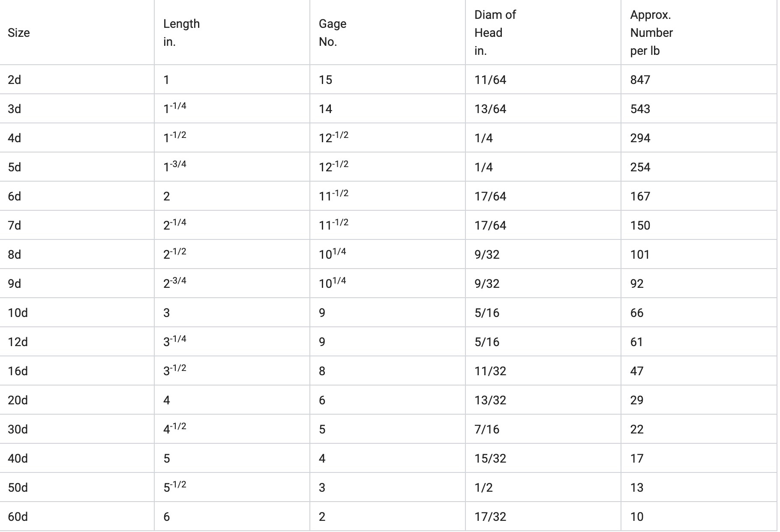Select the 10d size cell
Viewport: 780px width, 532px height.
coord(18,313)
